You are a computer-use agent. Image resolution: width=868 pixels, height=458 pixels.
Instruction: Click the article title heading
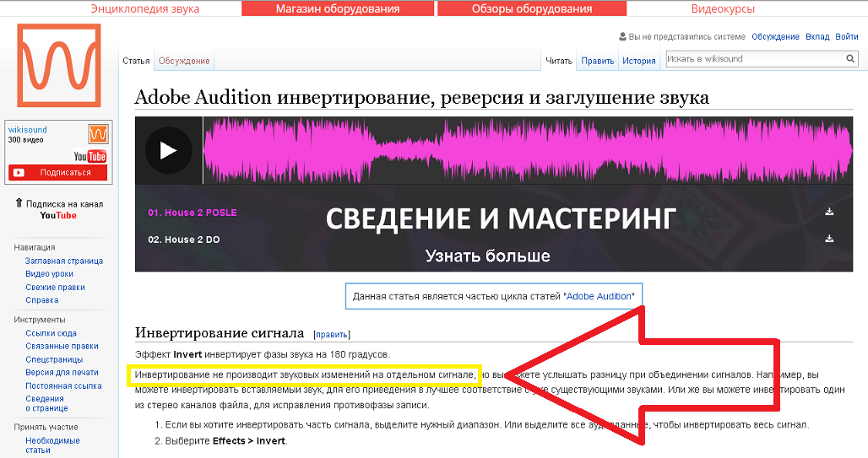(x=422, y=97)
